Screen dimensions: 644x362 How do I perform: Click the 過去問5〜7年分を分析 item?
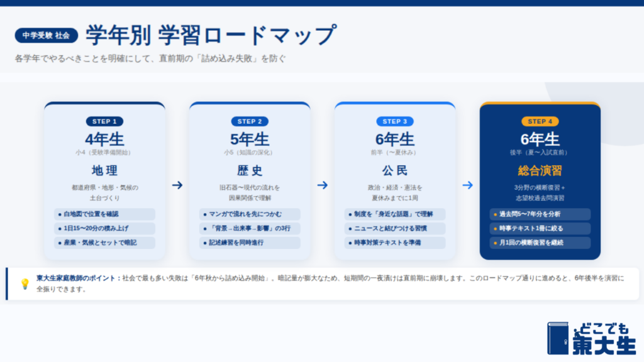coord(540,214)
